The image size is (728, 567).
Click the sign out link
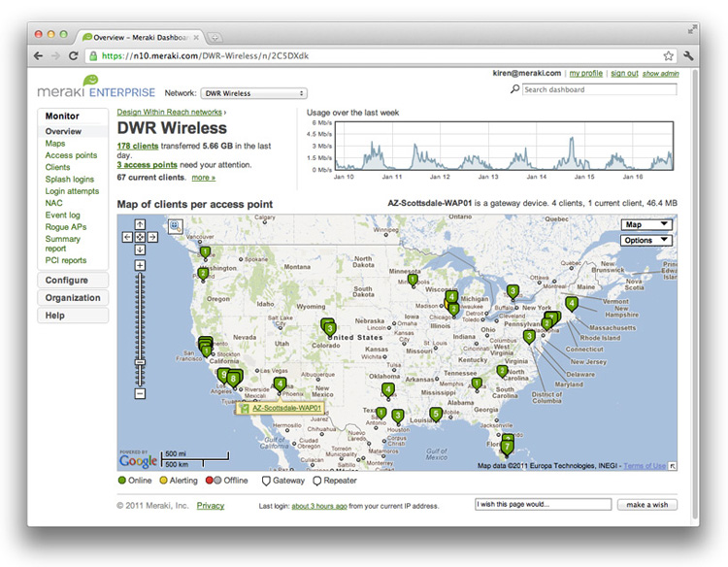[624, 74]
